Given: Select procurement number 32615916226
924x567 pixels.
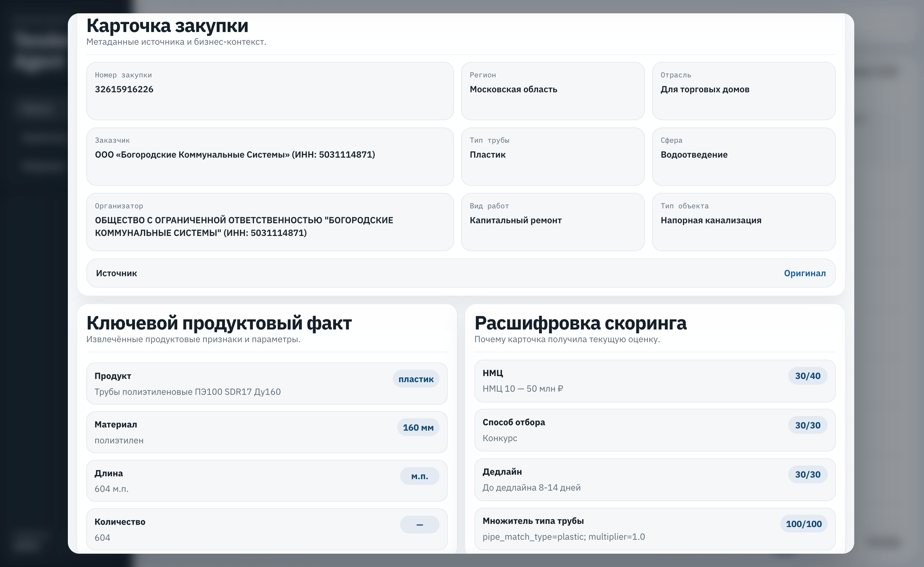Looking at the screenshot, I should tap(124, 89).
